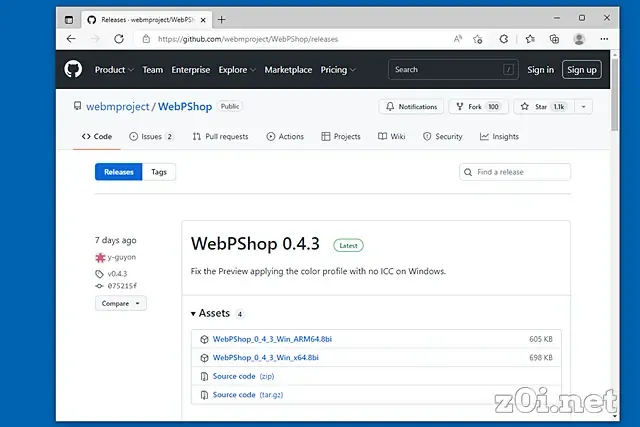Open the Favorites list icon
The height and width of the screenshot is (427, 640).
click(x=530, y=39)
